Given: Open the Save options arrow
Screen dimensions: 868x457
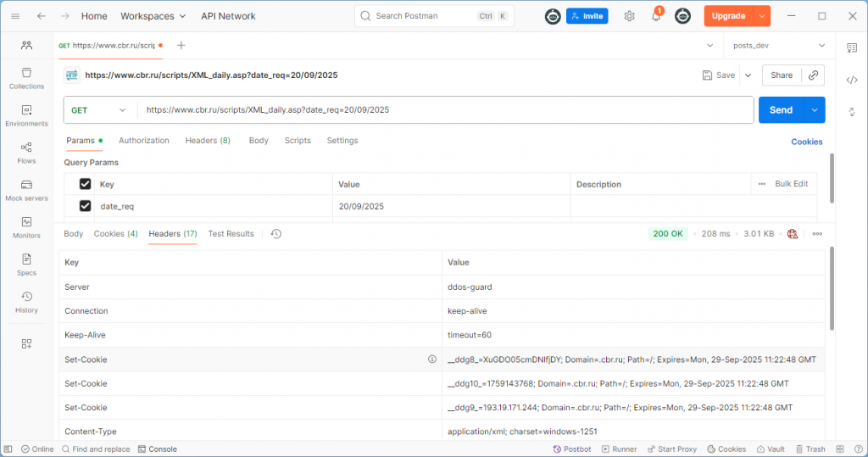Looking at the screenshot, I should (x=748, y=75).
